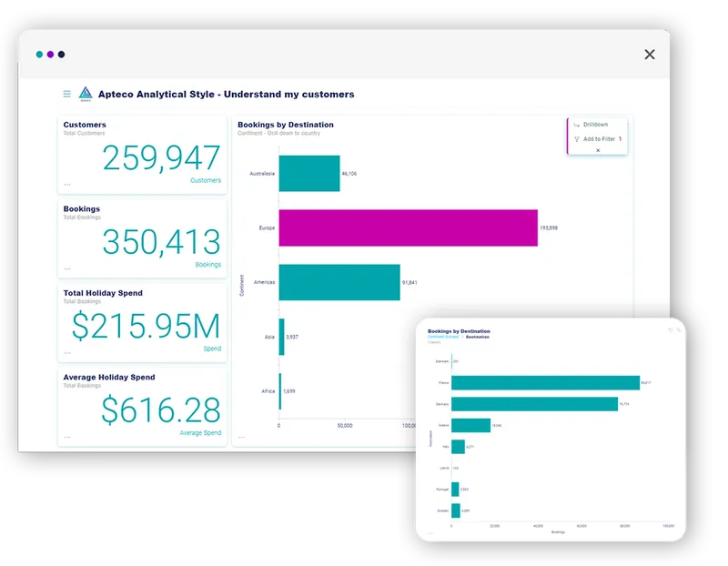Click the 195,898 Europe data label
This screenshot has width=728, height=566.
(x=549, y=228)
